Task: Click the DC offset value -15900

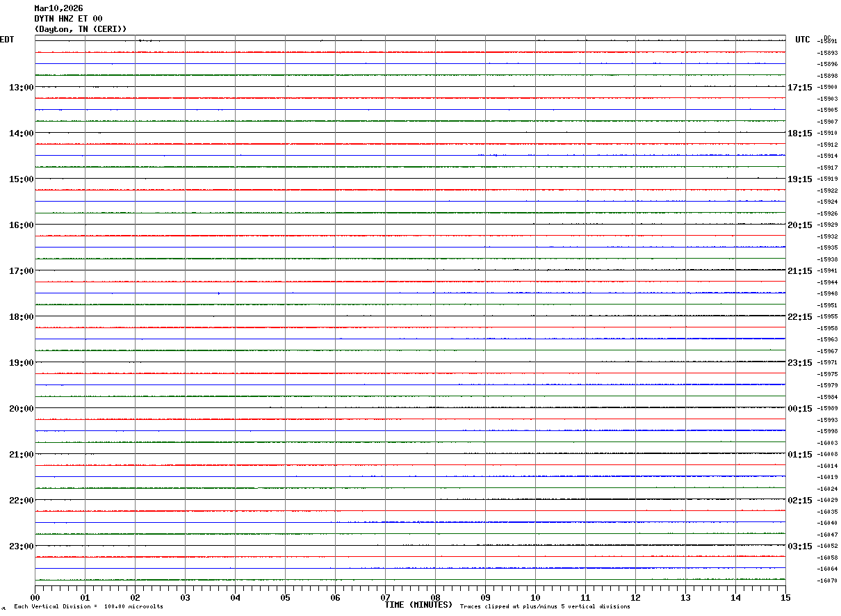Action: click(x=828, y=88)
